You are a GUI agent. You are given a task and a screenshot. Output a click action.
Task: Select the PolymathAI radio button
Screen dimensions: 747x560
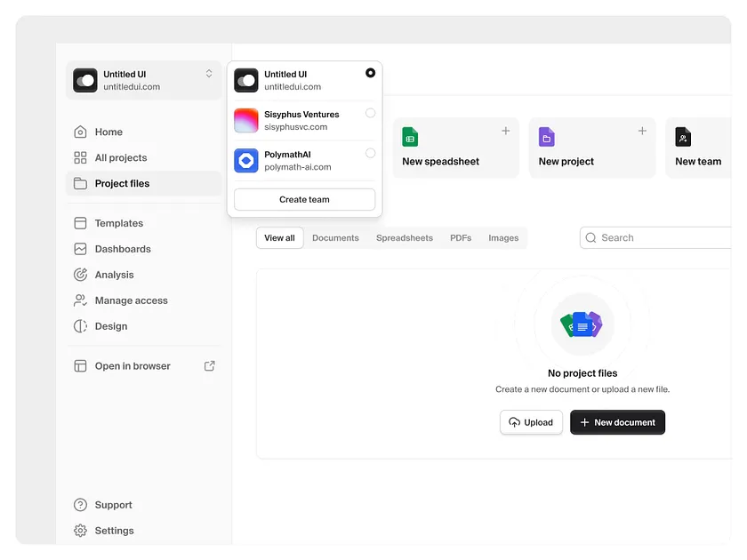pos(371,155)
